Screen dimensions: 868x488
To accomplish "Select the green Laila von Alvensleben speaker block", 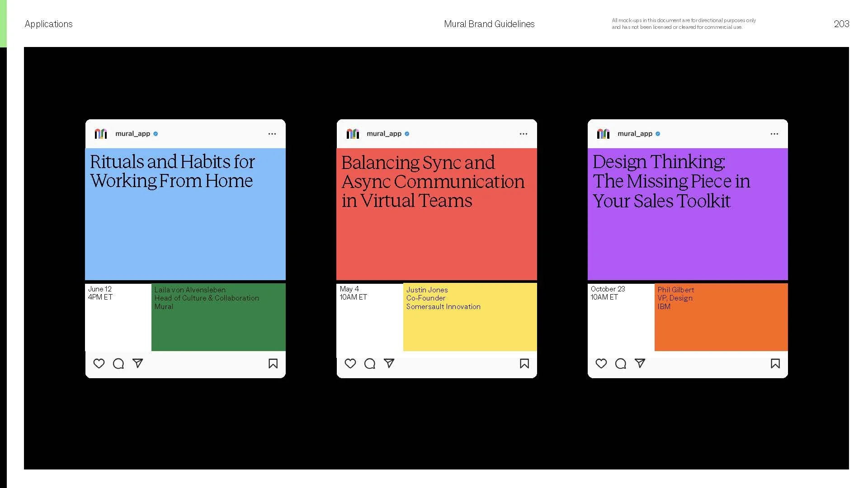I will click(x=218, y=317).
